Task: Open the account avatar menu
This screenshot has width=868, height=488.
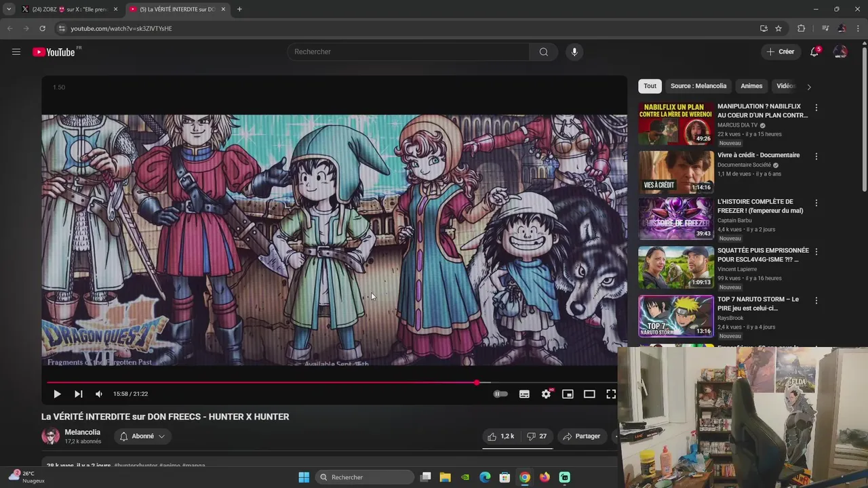Action: 840,52
